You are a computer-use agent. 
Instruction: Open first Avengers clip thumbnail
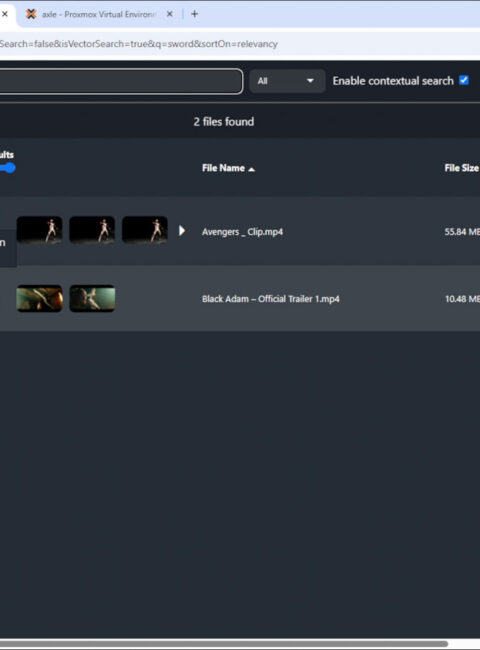coord(39,230)
